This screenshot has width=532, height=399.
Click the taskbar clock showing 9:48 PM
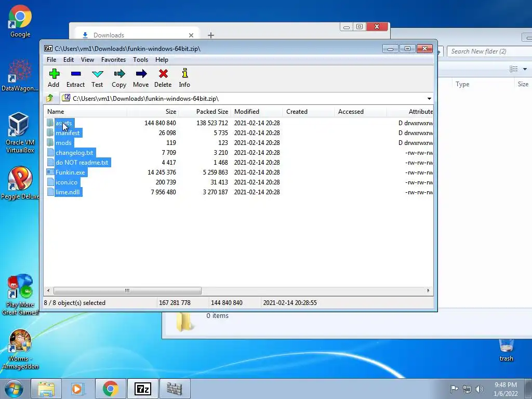pos(506,389)
